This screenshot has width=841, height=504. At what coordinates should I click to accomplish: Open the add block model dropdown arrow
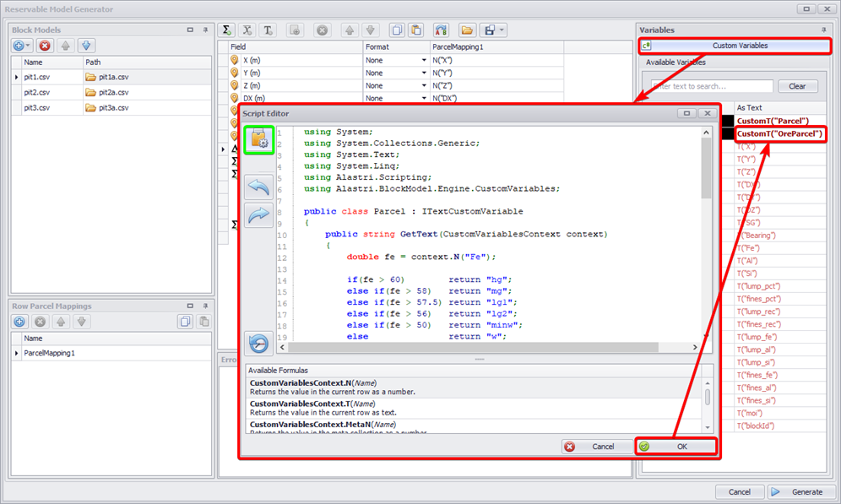[30, 46]
